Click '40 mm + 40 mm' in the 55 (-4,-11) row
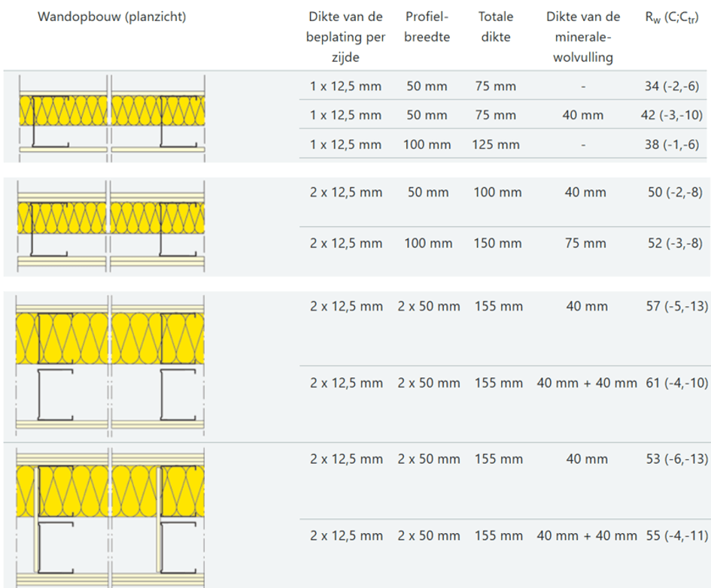 pos(587,535)
